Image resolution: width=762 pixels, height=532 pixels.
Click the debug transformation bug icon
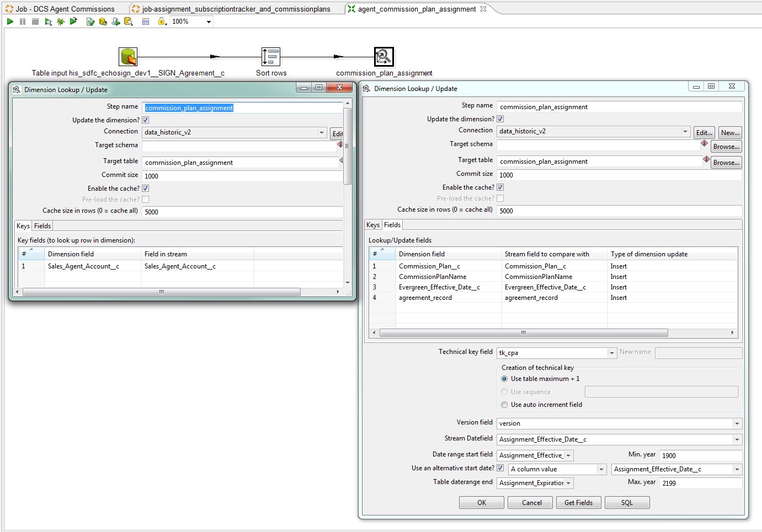point(61,22)
